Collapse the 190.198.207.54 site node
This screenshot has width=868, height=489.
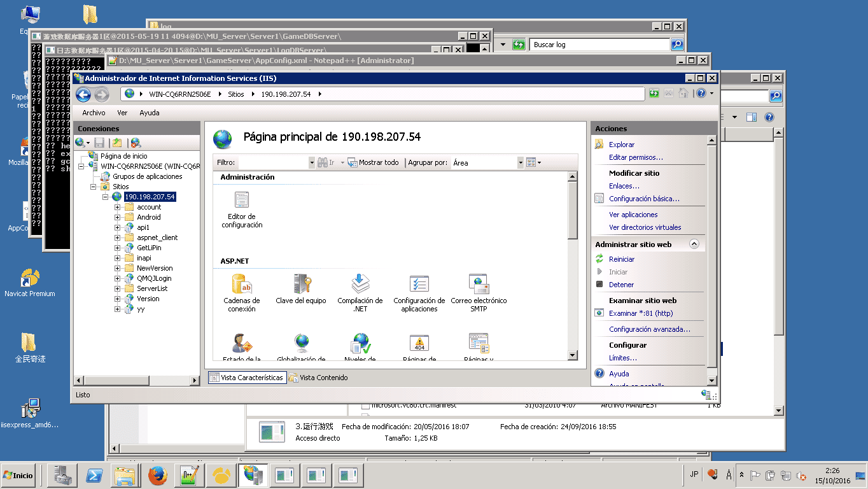tap(105, 197)
